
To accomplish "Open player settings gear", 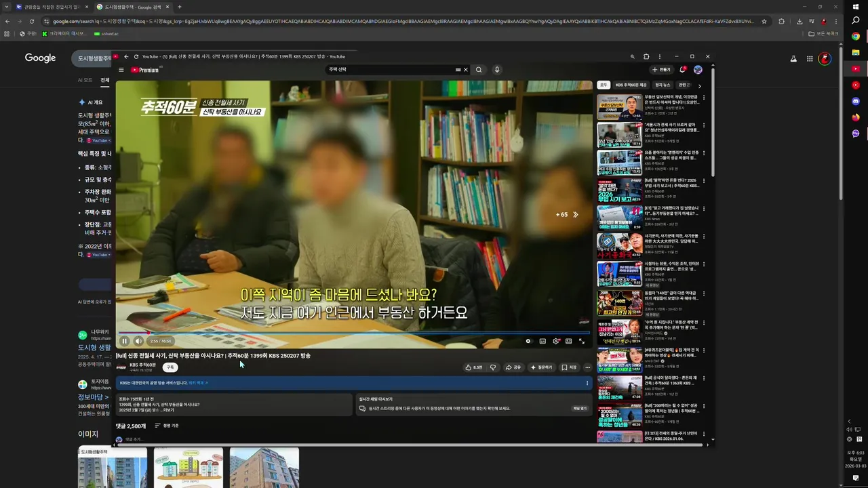I will click(x=556, y=341).
